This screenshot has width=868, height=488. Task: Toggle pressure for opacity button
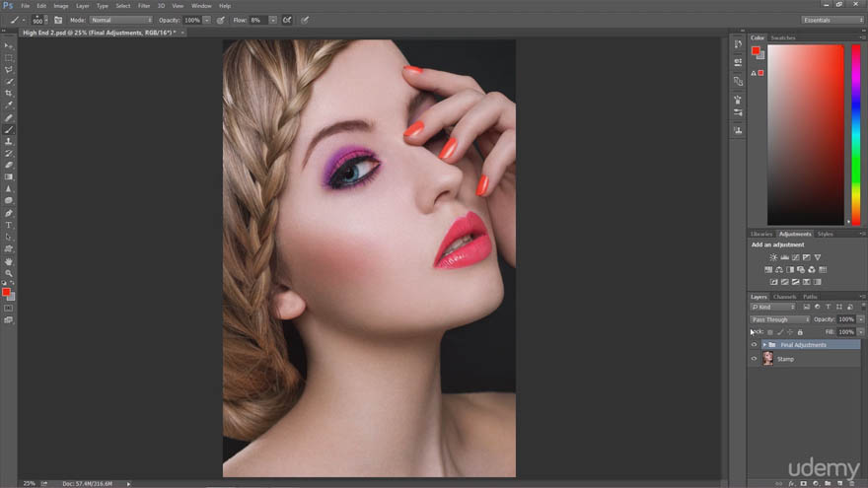pos(220,20)
